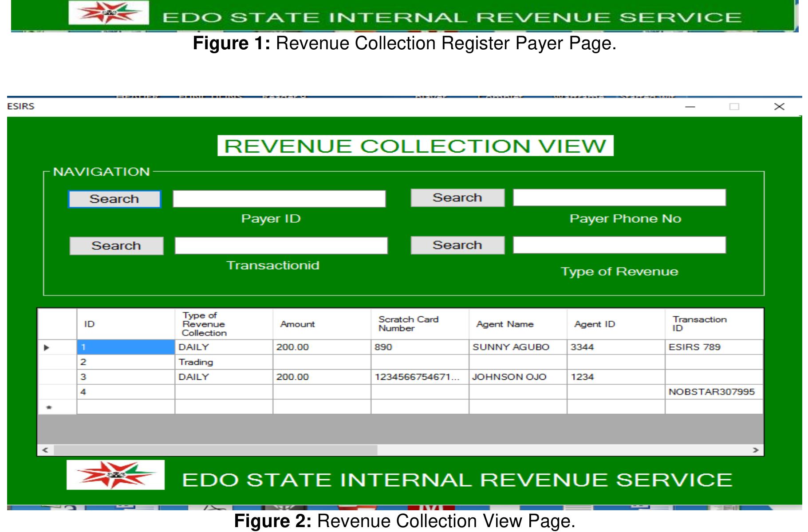This screenshot has height=532, width=808.
Task: Click the Search button beside Transactionid
Action: [116, 246]
